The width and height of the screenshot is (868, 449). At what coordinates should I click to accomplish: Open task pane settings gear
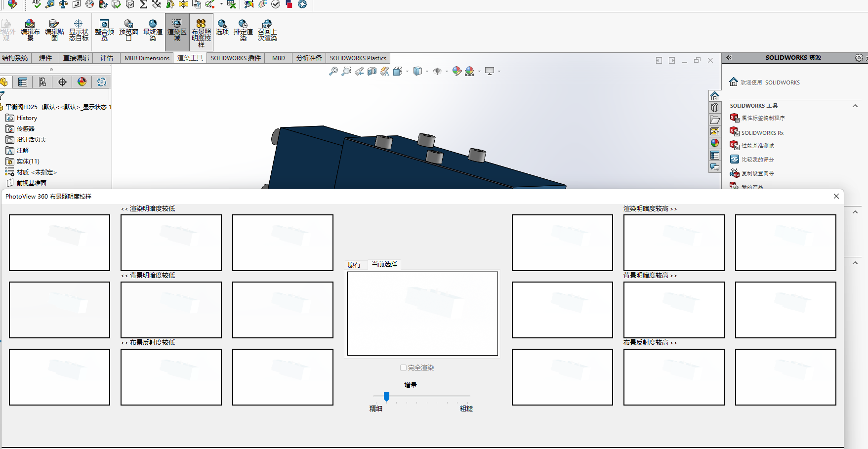pos(859,58)
